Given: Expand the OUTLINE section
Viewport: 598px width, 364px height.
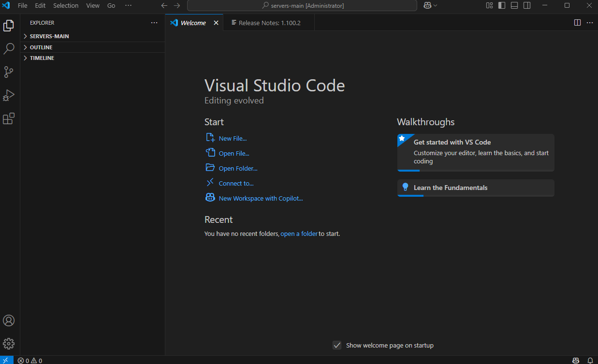Looking at the screenshot, I should click(41, 47).
